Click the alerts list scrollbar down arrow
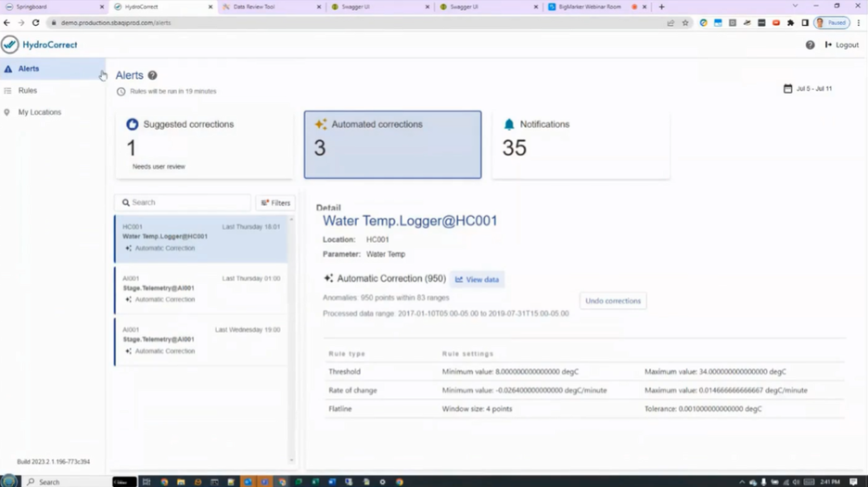The height and width of the screenshot is (487, 868). 292,460
